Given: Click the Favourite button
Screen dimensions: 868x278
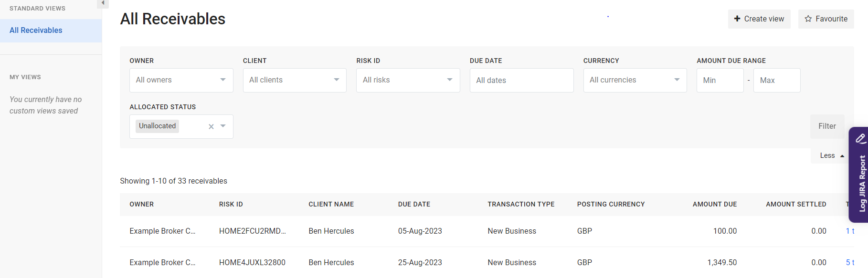Looking at the screenshot, I should click(x=826, y=19).
